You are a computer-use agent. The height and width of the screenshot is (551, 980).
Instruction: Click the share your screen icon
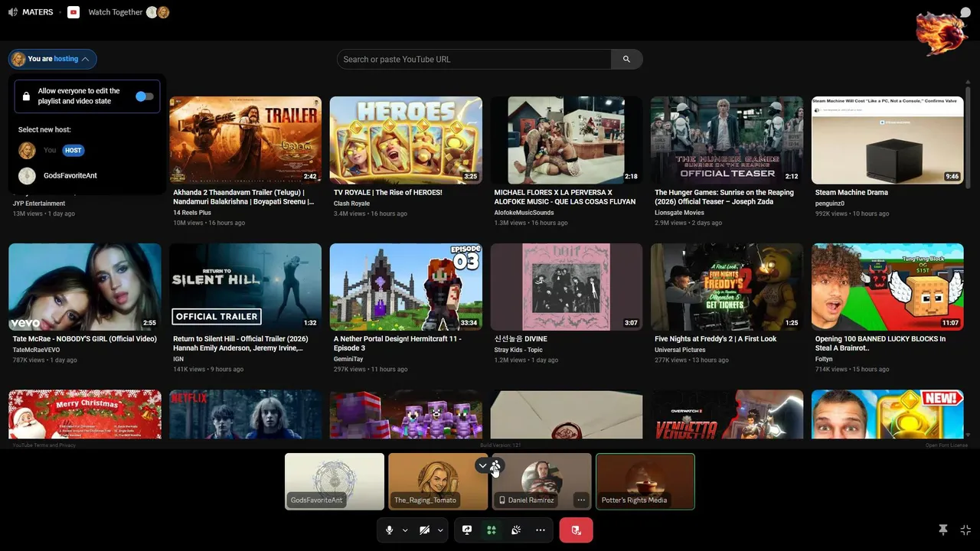tap(467, 530)
